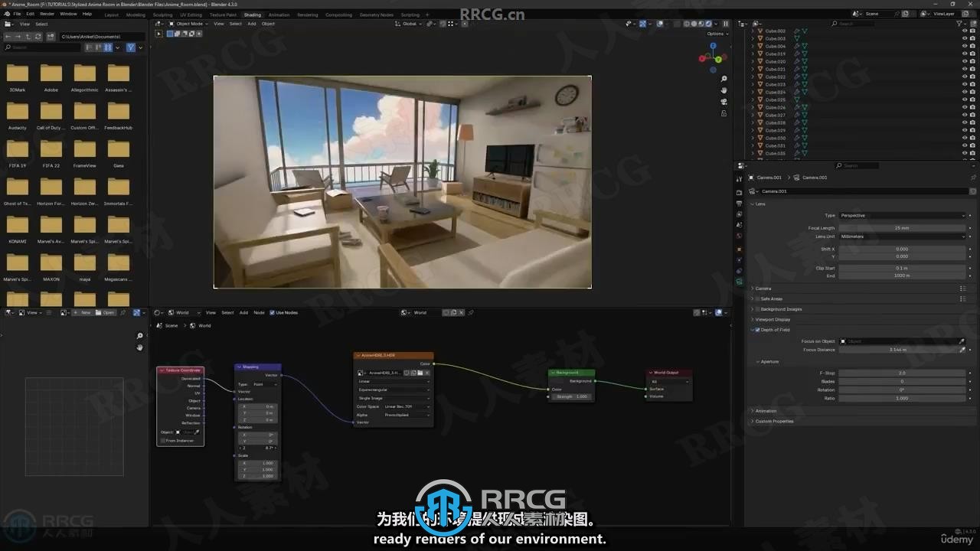Open the 3D viewport Select menu
Screen dimensions: 980x551
pos(236,24)
